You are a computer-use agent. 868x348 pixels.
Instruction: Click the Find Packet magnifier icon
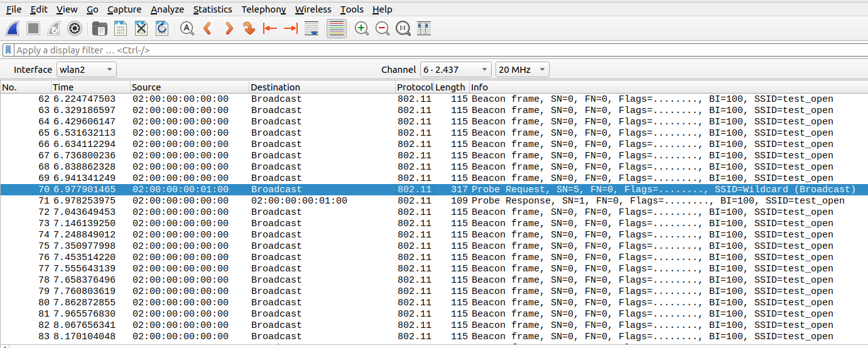(187, 28)
